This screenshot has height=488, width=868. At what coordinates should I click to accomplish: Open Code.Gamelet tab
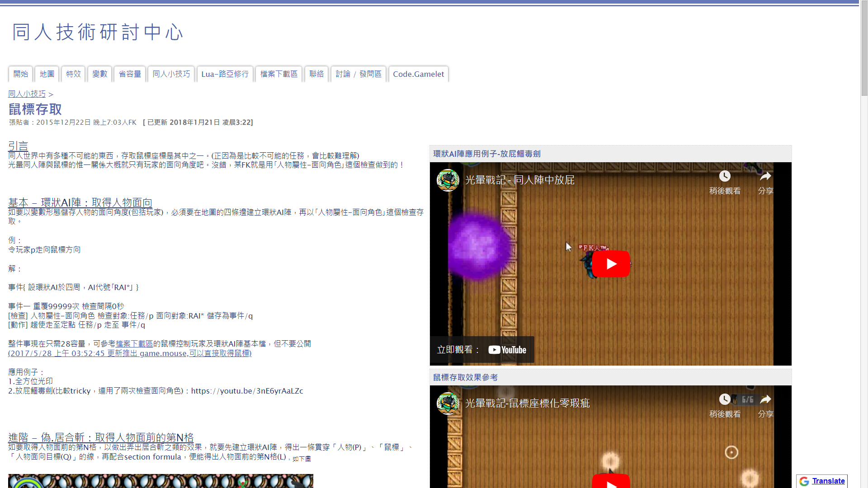click(x=418, y=74)
